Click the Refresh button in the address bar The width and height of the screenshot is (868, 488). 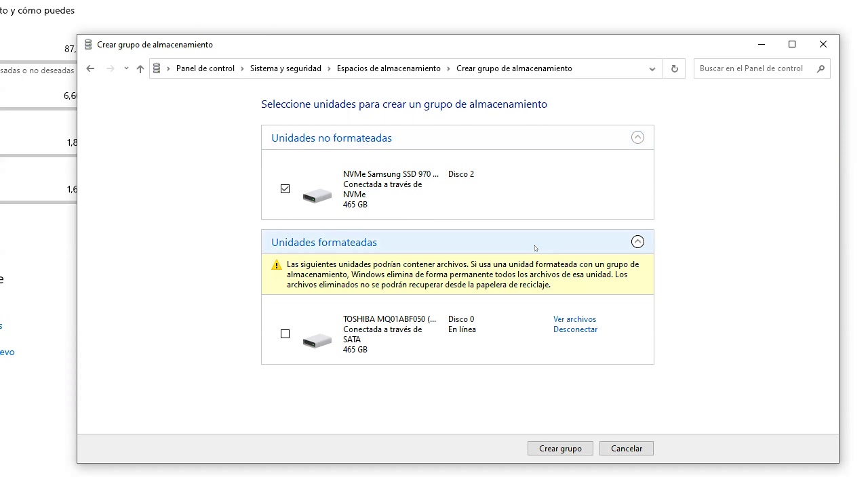pyautogui.click(x=674, y=68)
